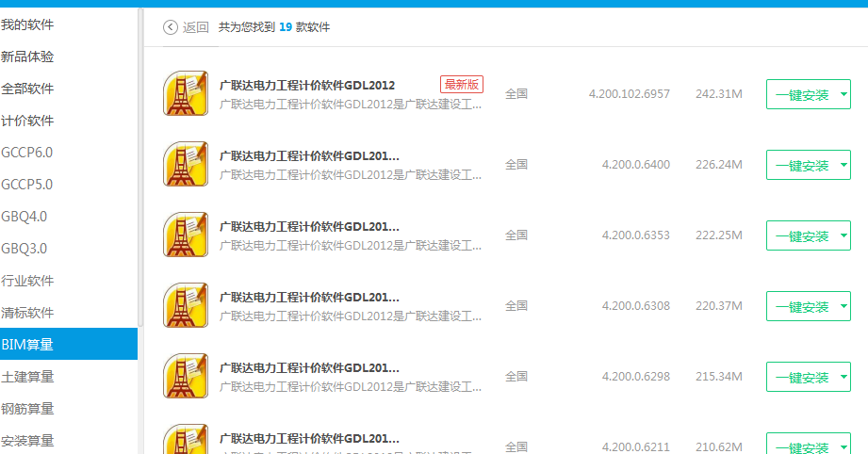
Task: Click the software title in the 4.200.0.6400 row
Action: [x=309, y=156]
